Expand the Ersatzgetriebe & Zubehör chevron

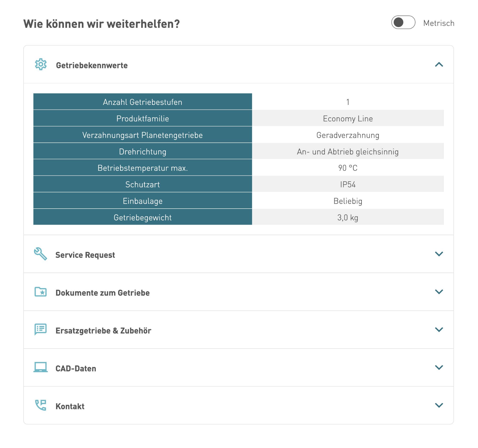(x=439, y=329)
